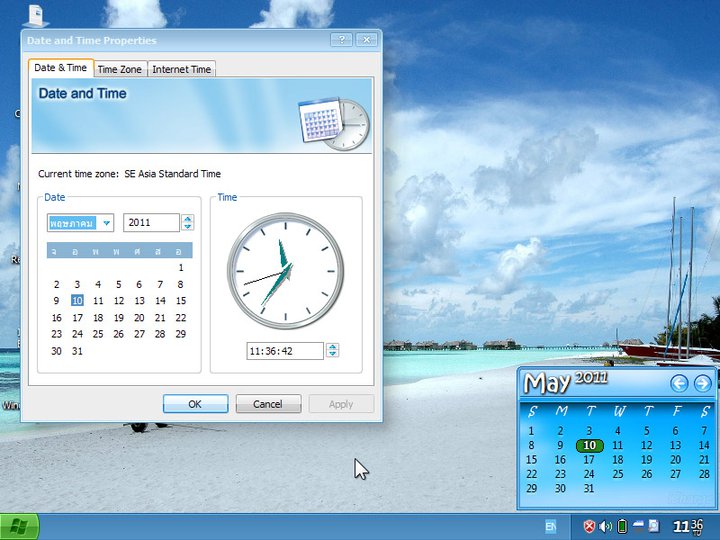This screenshot has height=540, width=720.
Task: Click day 22 in the calendar gadget
Action: [x=532, y=474]
